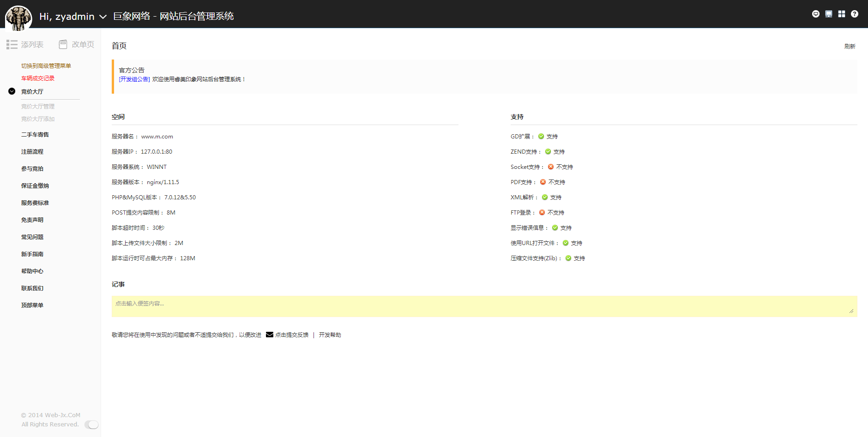The width and height of the screenshot is (868, 437).
Task: Open the [开发组公告] announcement link
Action: [134, 79]
